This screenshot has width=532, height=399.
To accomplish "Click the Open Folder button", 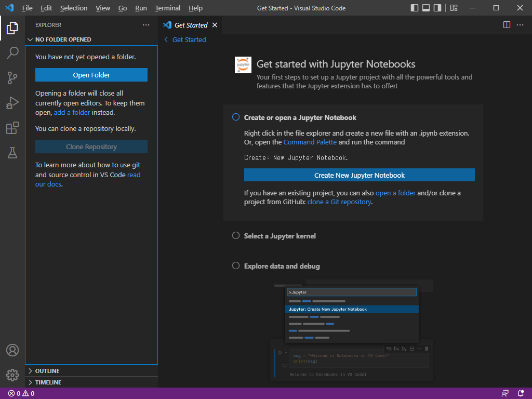I will [x=91, y=75].
